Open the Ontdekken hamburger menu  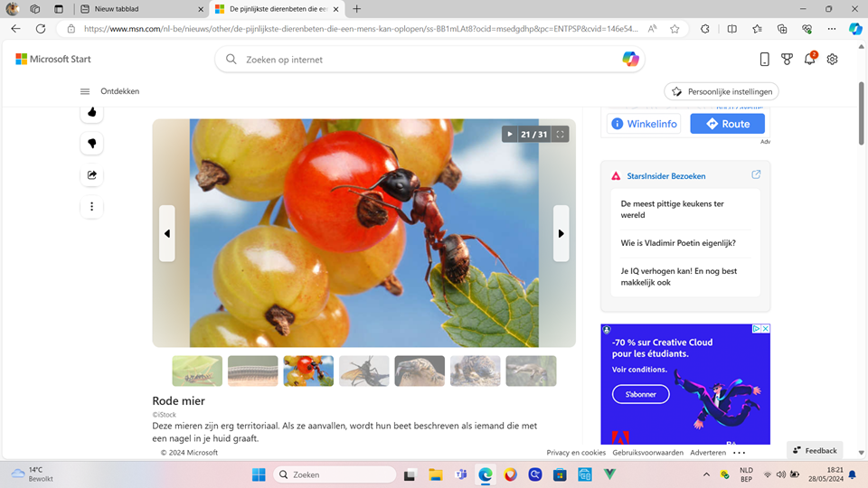[85, 91]
